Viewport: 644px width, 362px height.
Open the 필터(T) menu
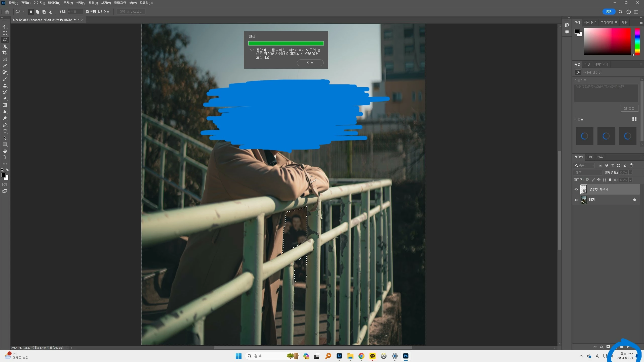tap(93, 3)
